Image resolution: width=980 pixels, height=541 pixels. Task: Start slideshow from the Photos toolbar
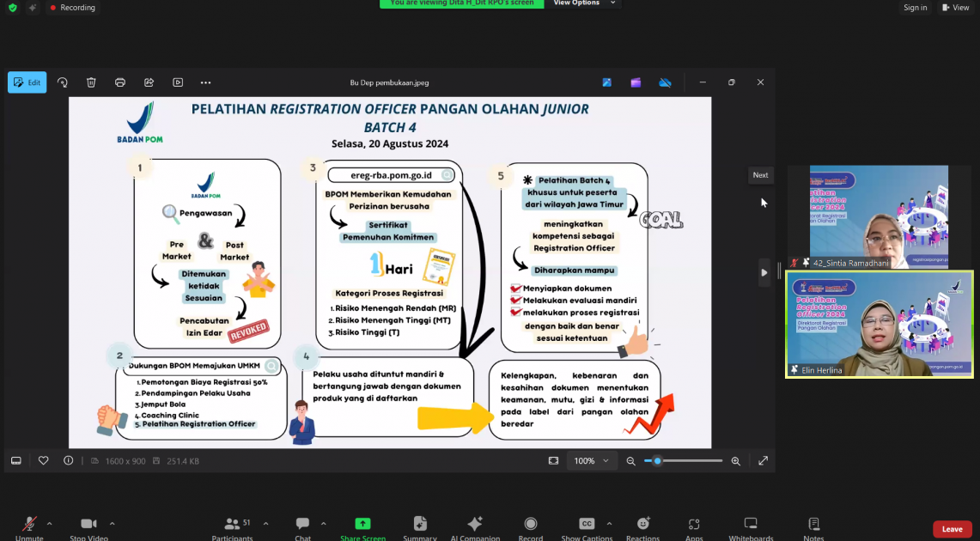click(178, 82)
